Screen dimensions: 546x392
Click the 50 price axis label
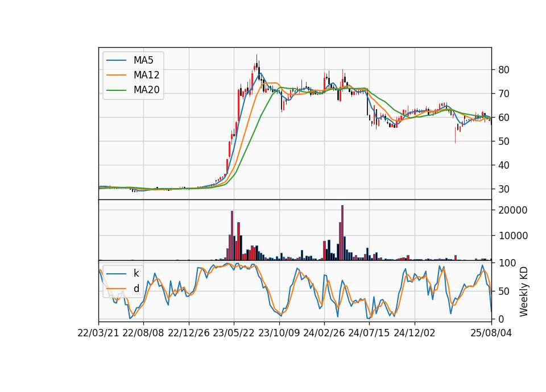coord(504,141)
